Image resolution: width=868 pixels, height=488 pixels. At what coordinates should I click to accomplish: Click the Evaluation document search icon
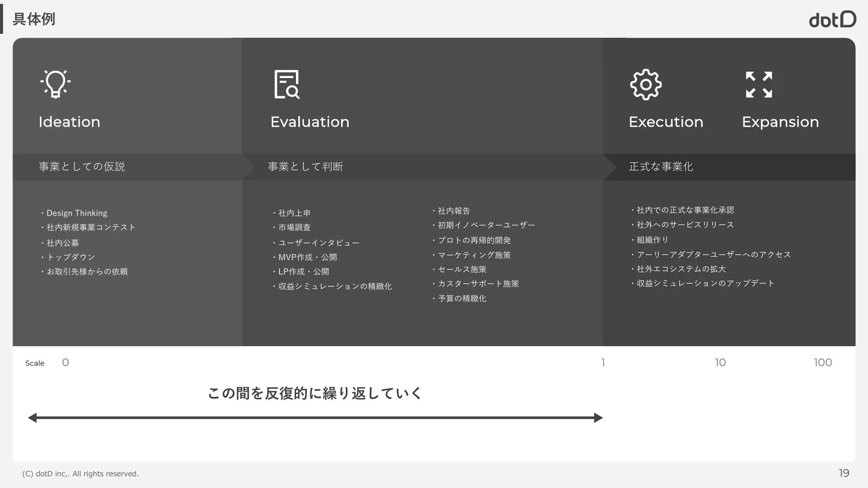click(287, 84)
